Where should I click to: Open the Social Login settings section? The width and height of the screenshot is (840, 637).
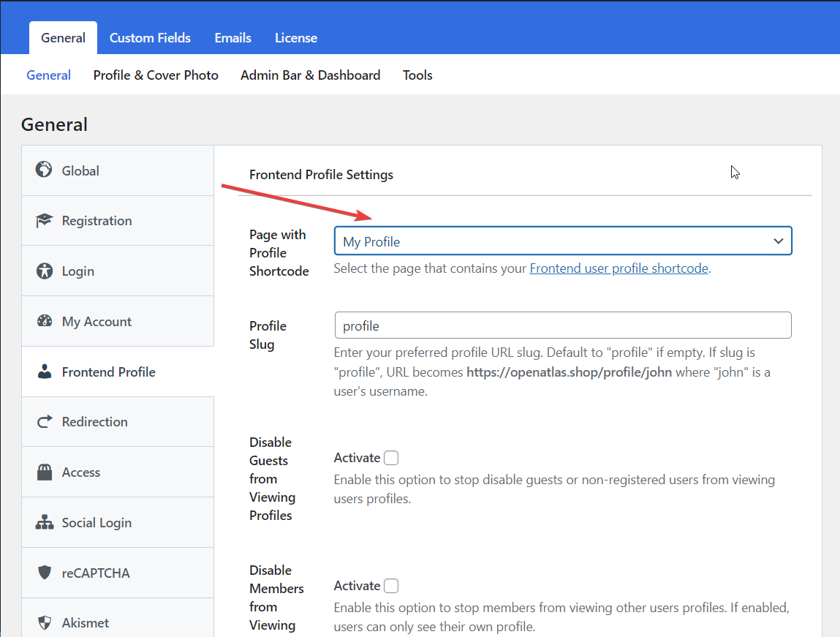click(x=118, y=522)
